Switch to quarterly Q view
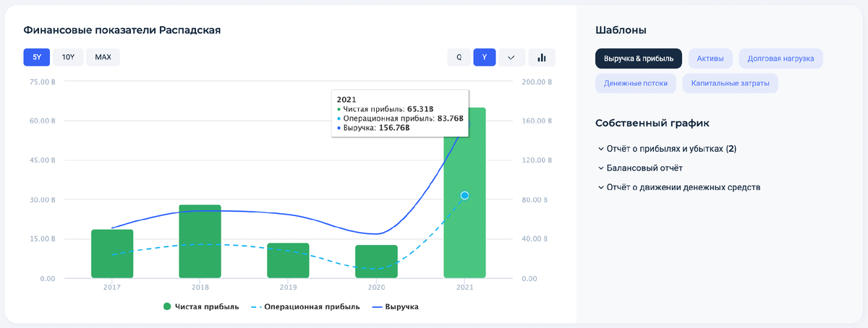Image resolution: width=868 pixels, height=328 pixels. 459,57
